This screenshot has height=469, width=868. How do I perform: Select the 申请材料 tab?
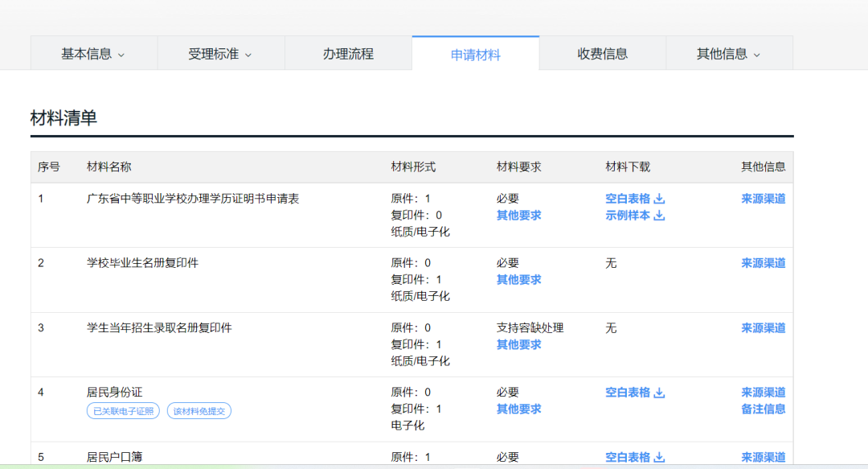click(x=475, y=55)
